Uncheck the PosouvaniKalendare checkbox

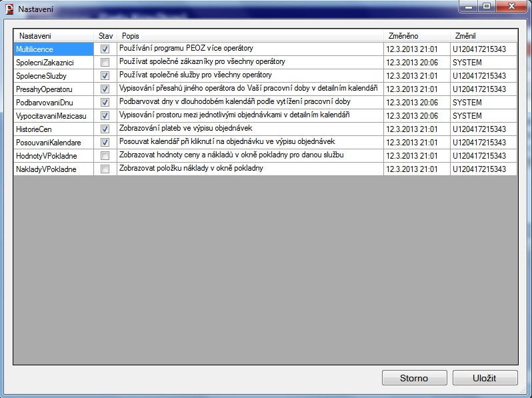tap(105, 143)
